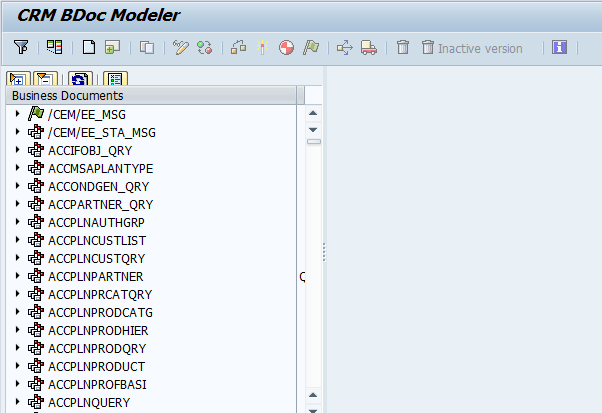This screenshot has width=602, height=413.
Task: Click the refresh tree icon
Action: pyautogui.click(x=80, y=79)
